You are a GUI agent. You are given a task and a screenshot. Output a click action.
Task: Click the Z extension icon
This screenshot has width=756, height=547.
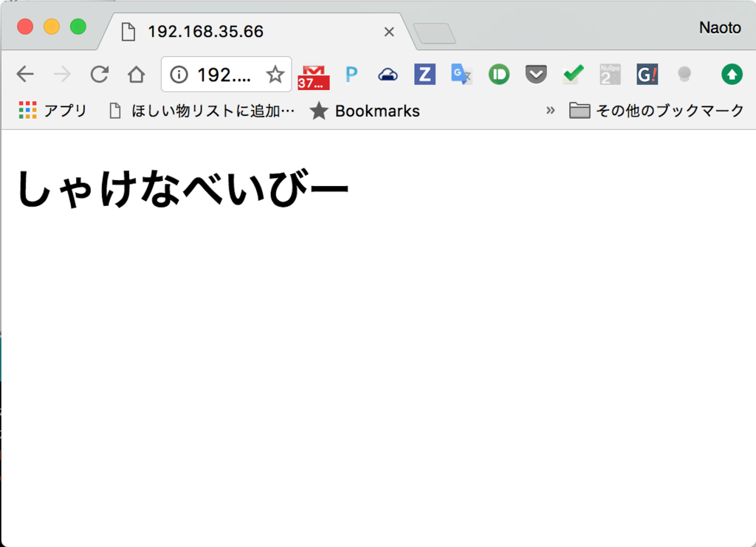point(425,75)
